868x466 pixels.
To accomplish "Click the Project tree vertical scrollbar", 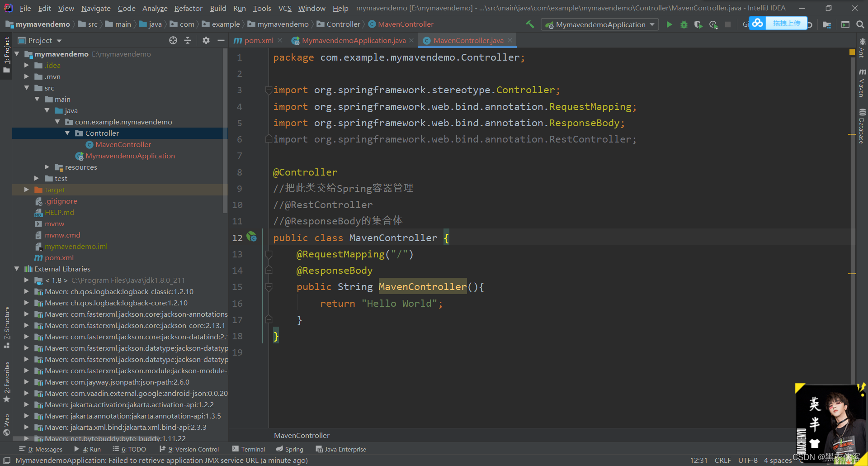I will tap(225, 131).
